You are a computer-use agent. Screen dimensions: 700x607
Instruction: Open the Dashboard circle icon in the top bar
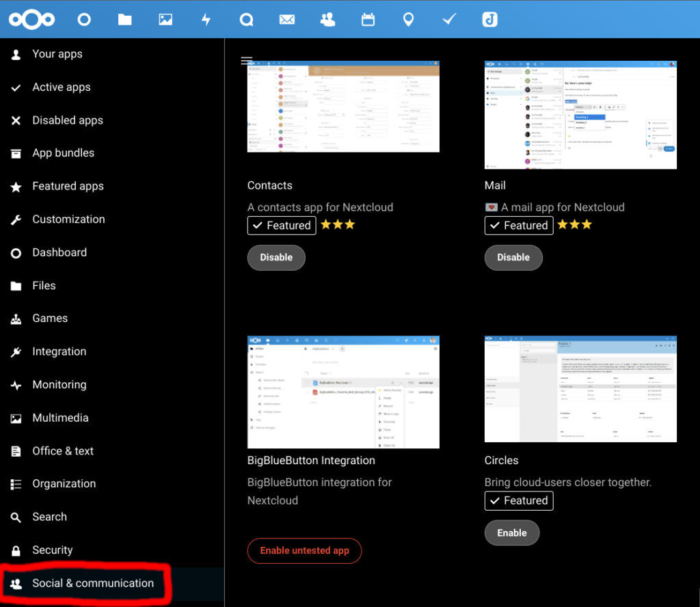coord(84,19)
